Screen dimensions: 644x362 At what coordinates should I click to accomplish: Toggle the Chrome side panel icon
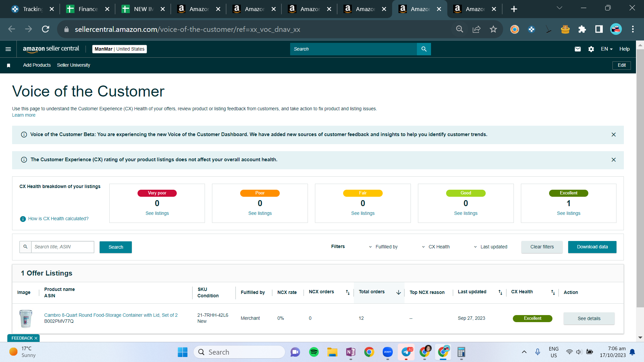(x=599, y=29)
